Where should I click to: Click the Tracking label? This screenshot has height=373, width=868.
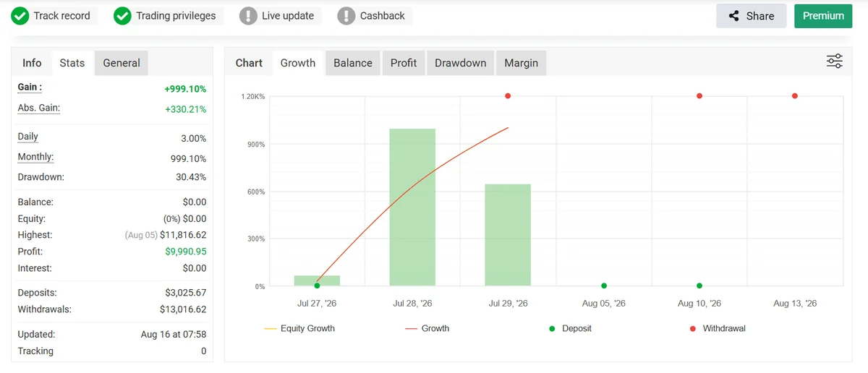[x=35, y=351]
